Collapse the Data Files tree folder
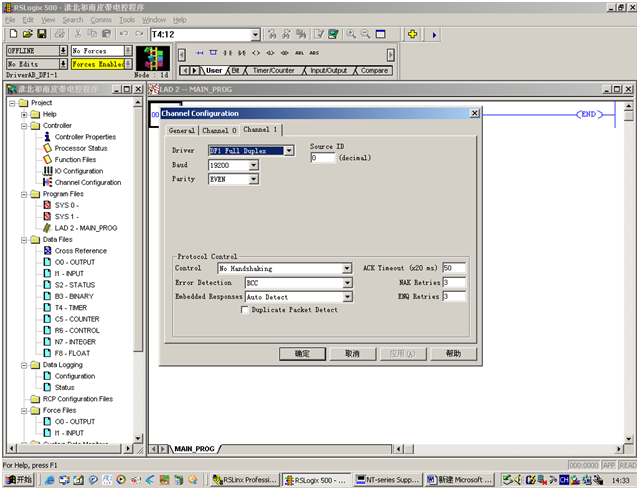The height and width of the screenshot is (489, 637). coord(24,240)
